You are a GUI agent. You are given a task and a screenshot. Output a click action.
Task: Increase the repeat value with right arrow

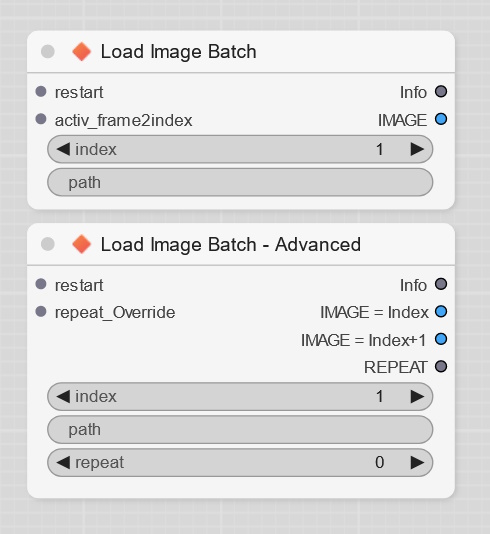(x=417, y=462)
